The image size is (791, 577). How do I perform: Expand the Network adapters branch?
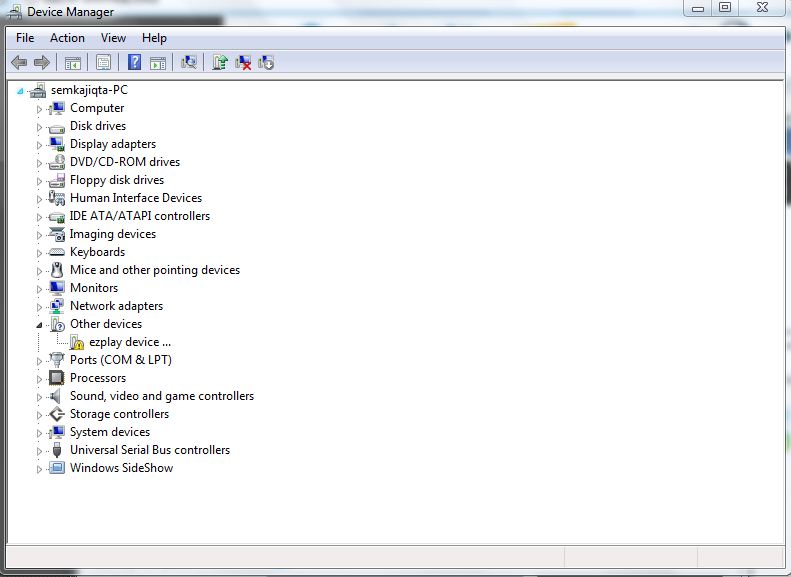click(40, 306)
